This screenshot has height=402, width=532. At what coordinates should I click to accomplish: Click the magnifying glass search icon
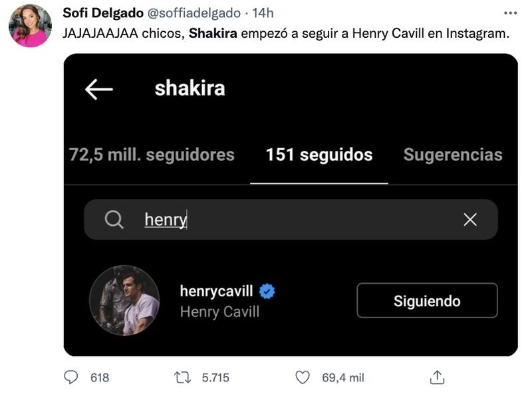coord(114,219)
